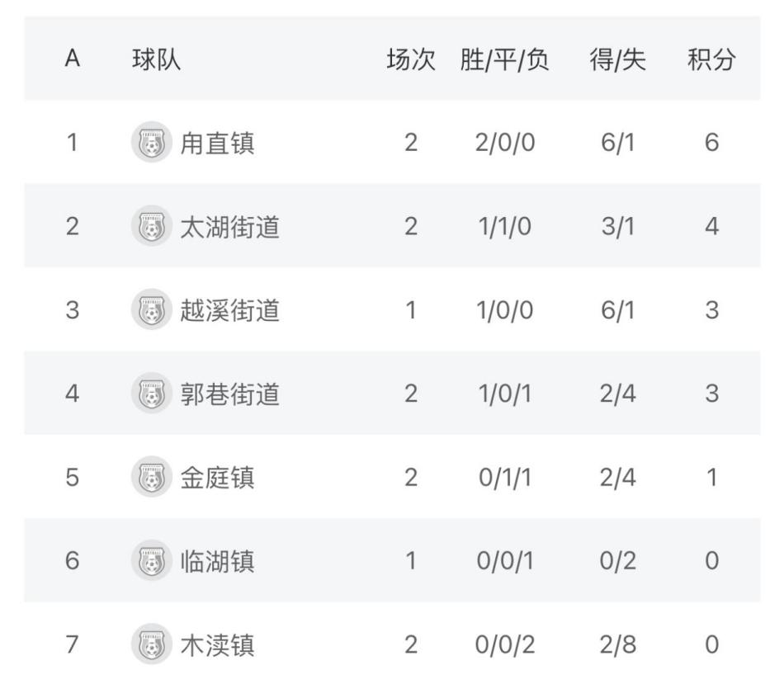Click the 木渎镇 team badge icon
Screen dimensions: 784x684
151,644
